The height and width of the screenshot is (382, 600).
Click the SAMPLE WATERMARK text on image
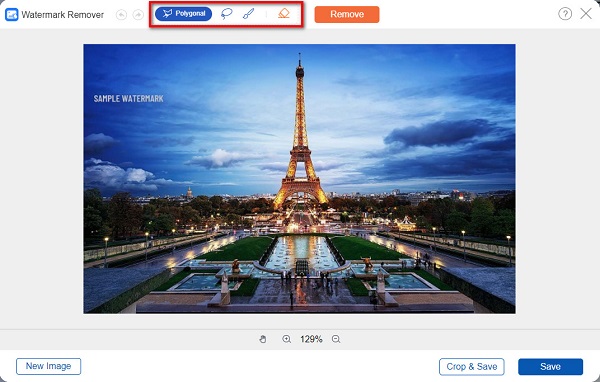pos(129,99)
